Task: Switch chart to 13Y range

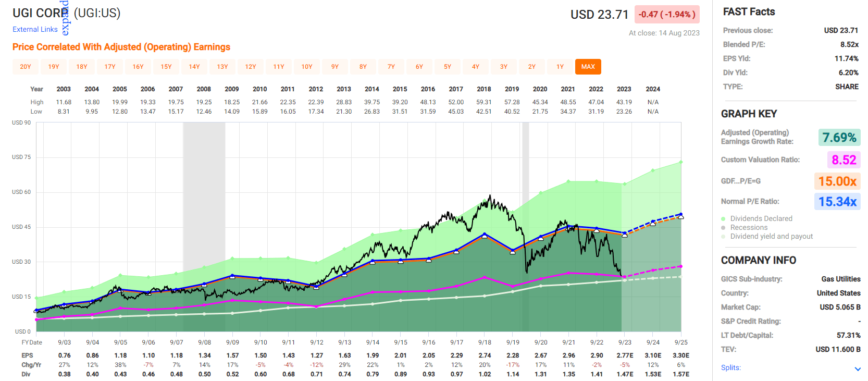Action: [222, 67]
